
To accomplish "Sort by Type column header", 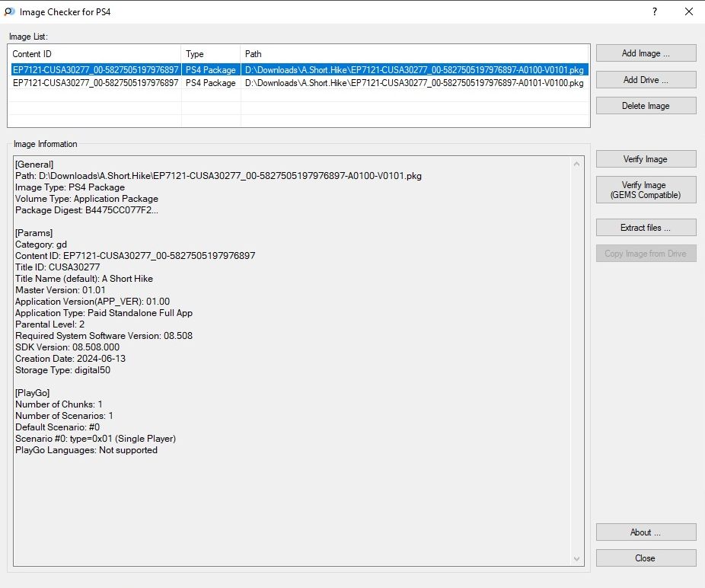I will [x=211, y=54].
